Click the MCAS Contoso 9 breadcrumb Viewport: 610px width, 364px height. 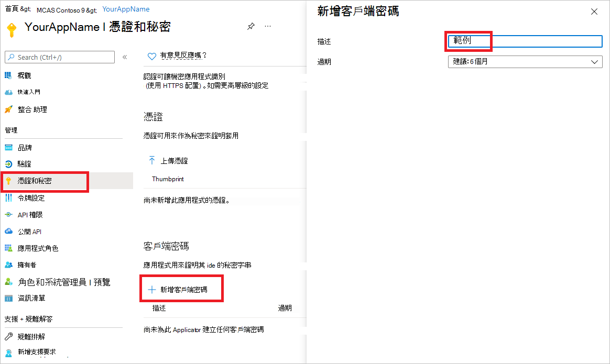point(60,10)
